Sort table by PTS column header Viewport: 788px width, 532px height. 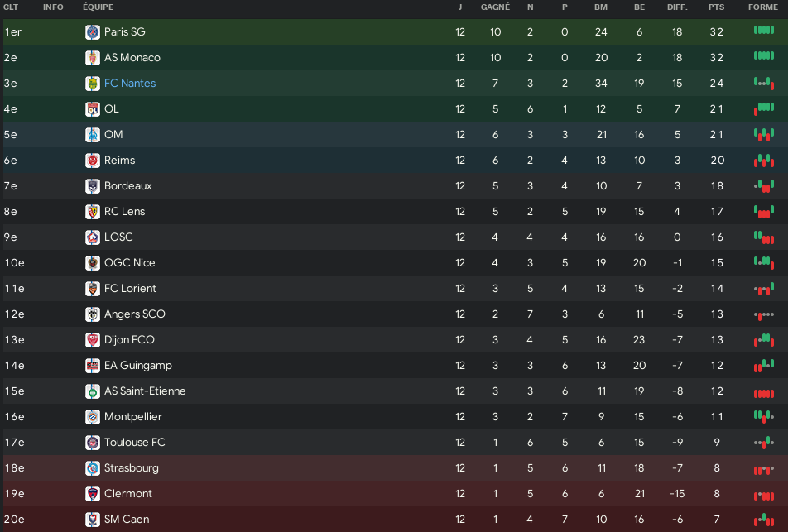click(716, 7)
